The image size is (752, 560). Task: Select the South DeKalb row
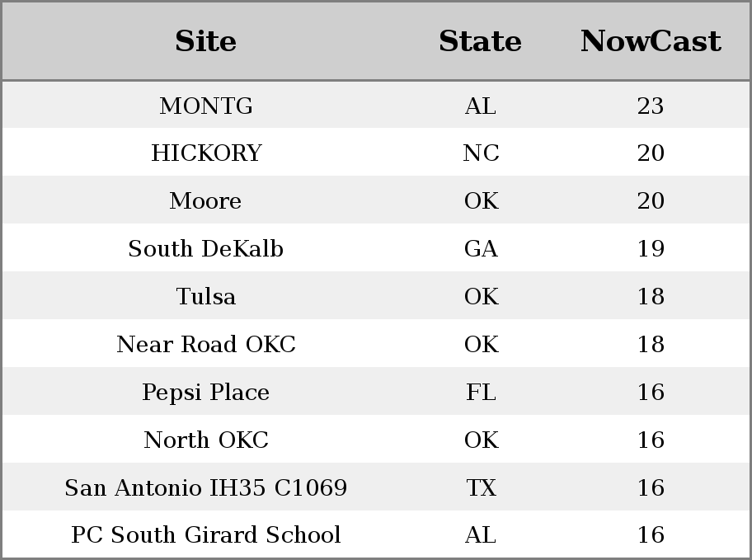point(376,248)
